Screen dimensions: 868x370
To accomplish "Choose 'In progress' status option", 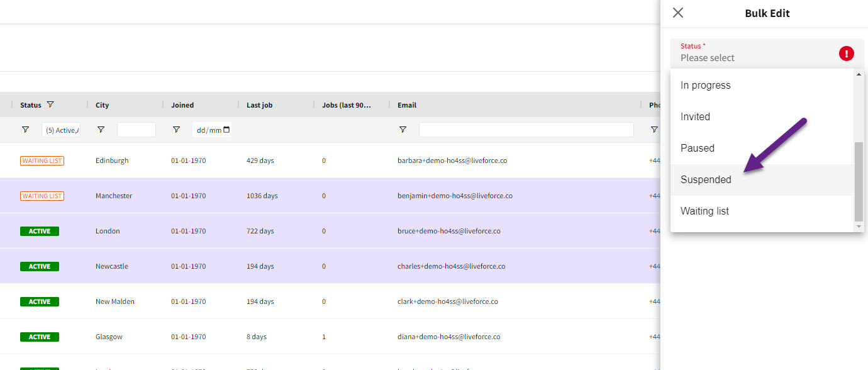I will [705, 86].
